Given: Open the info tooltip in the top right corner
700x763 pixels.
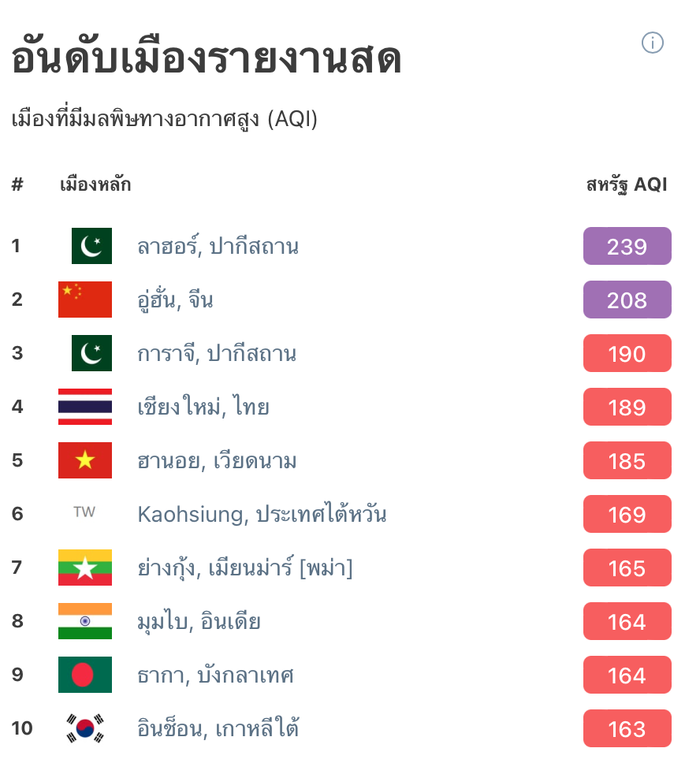Looking at the screenshot, I should click(653, 43).
